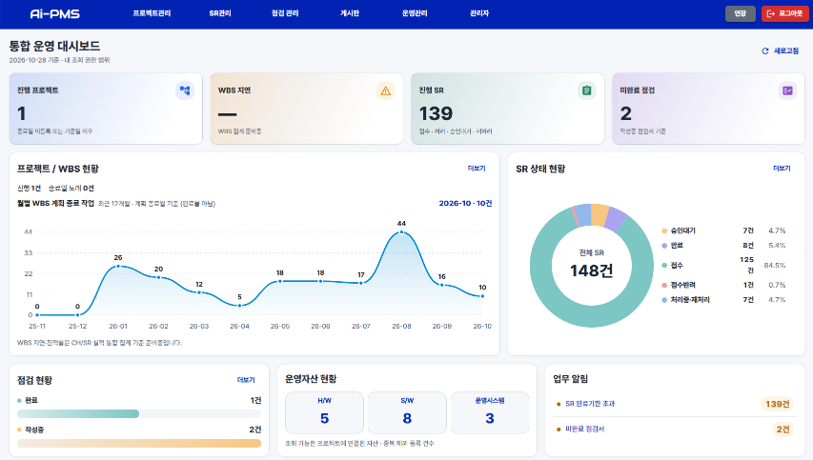
Task: Click 더보기 in 프로젝트 / WBS 현황
Action: 476,168
